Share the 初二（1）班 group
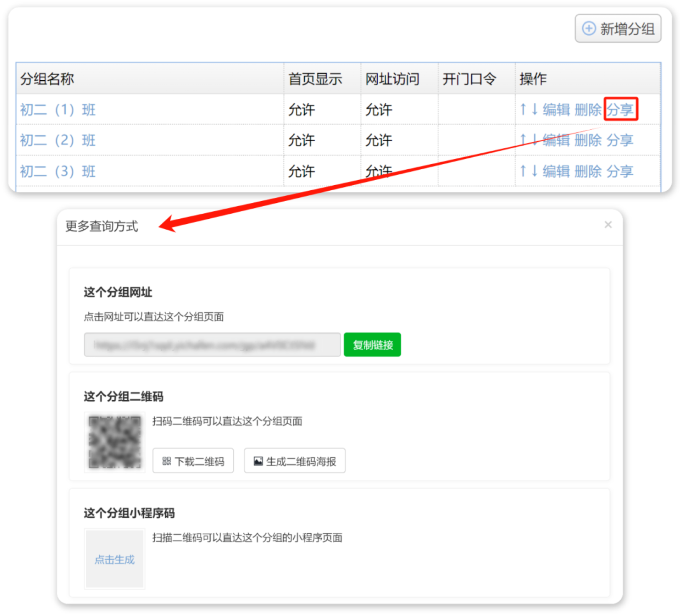This screenshot has width=680, height=616. (x=620, y=110)
